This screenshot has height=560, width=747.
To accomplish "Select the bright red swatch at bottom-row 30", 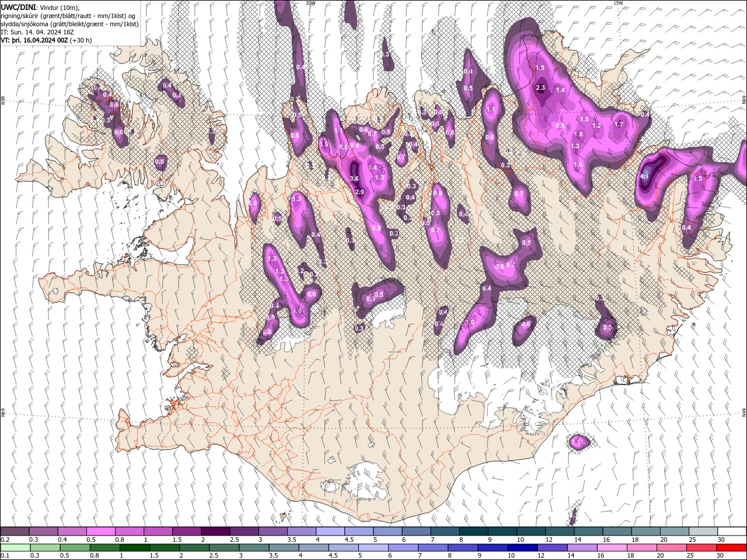I will click(x=732, y=548).
